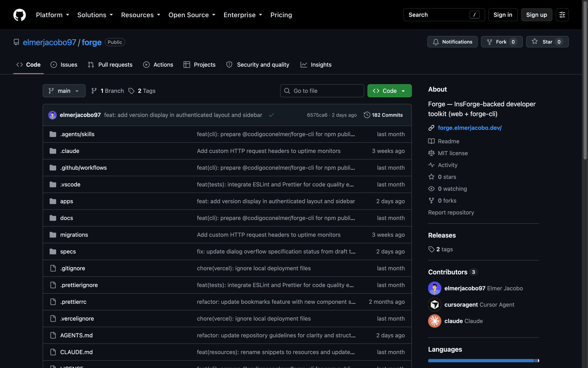Click the tag icon under Releases
Image resolution: width=588 pixels, height=368 pixels.
pos(431,249)
